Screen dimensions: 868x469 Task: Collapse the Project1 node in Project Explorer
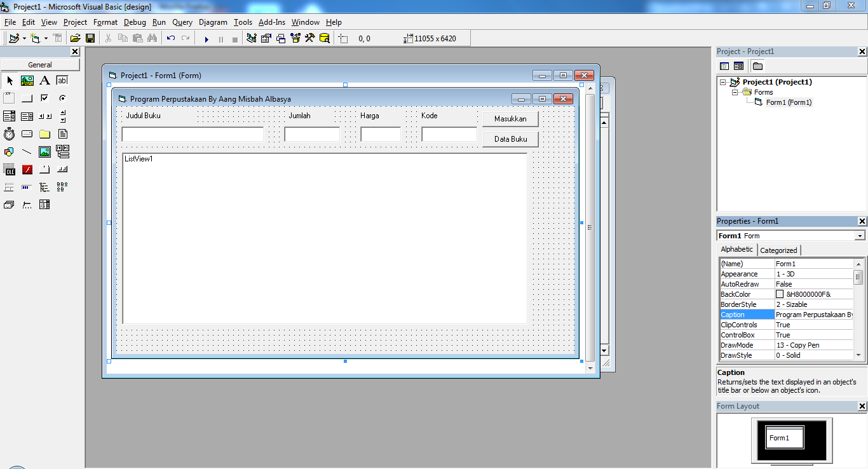[724, 81]
